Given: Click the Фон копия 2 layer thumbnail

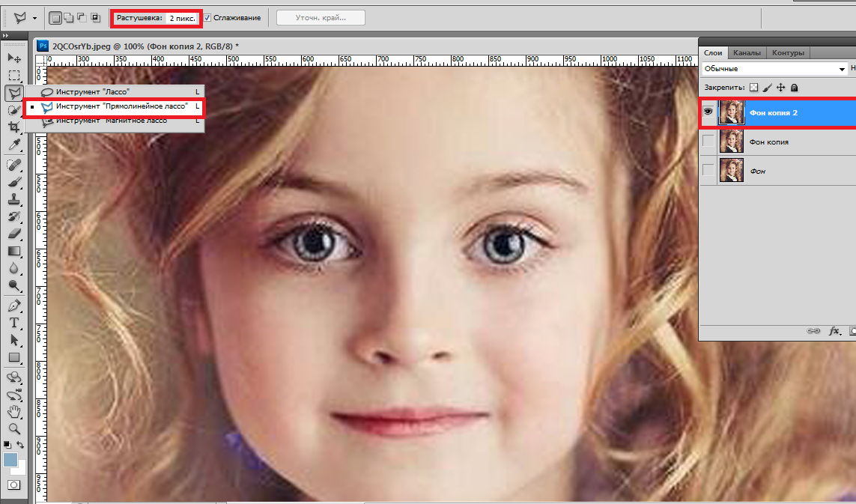Looking at the screenshot, I should tap(732, 112).
